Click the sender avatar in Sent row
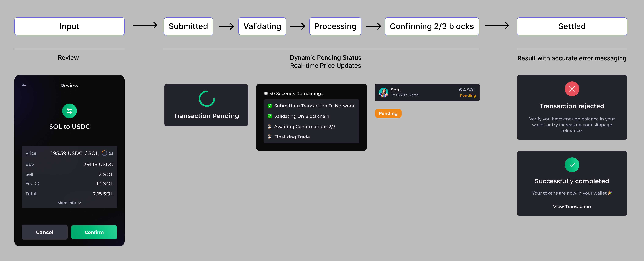Viewport: 644px width, 261px height. (x=383, y=92)
